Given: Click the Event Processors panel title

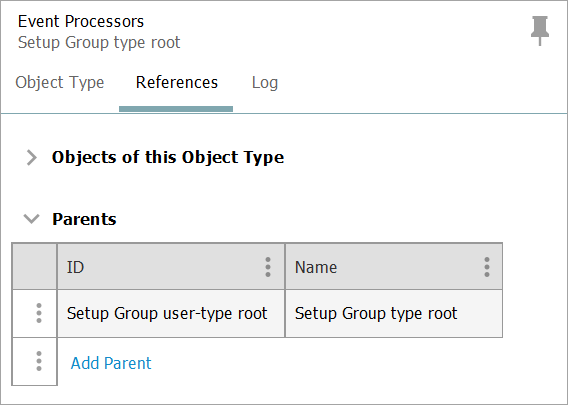Looking at the screenshot, I should click(x=81, y=21).
